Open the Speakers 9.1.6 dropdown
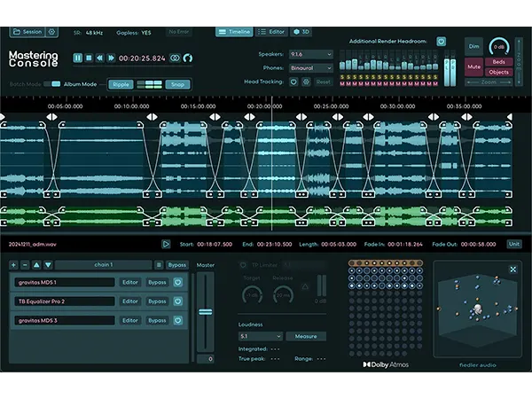The image size is (532, 399). pyautogui.click(x=311, y=54)
